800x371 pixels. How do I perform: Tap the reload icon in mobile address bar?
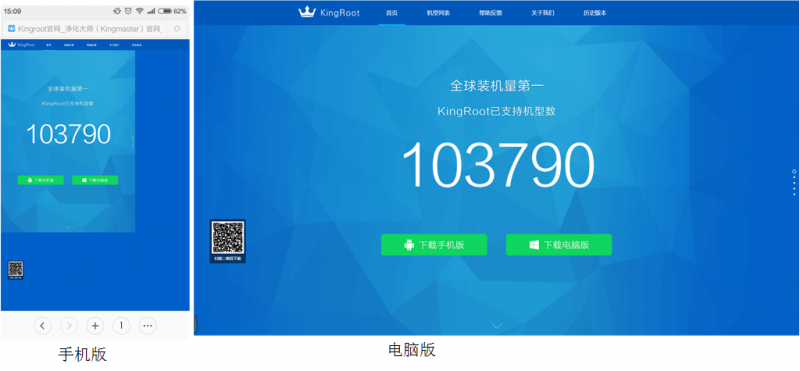[x=177, y=29]
